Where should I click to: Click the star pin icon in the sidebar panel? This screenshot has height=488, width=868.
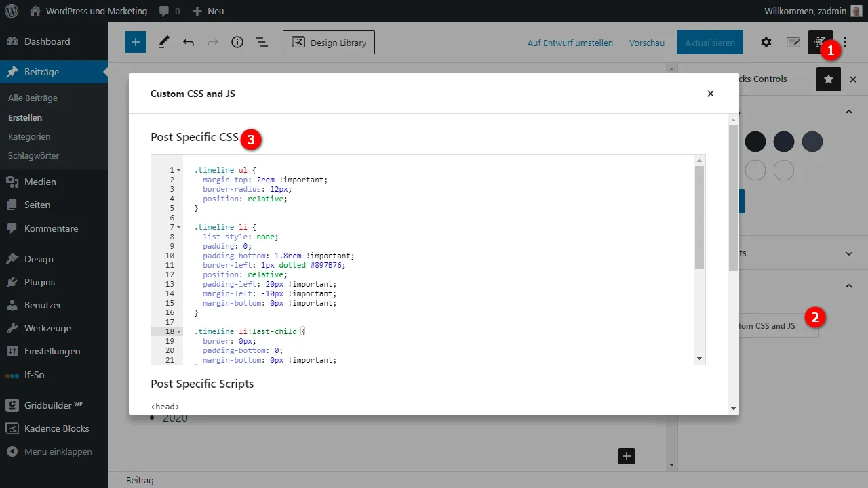(829, 79)
